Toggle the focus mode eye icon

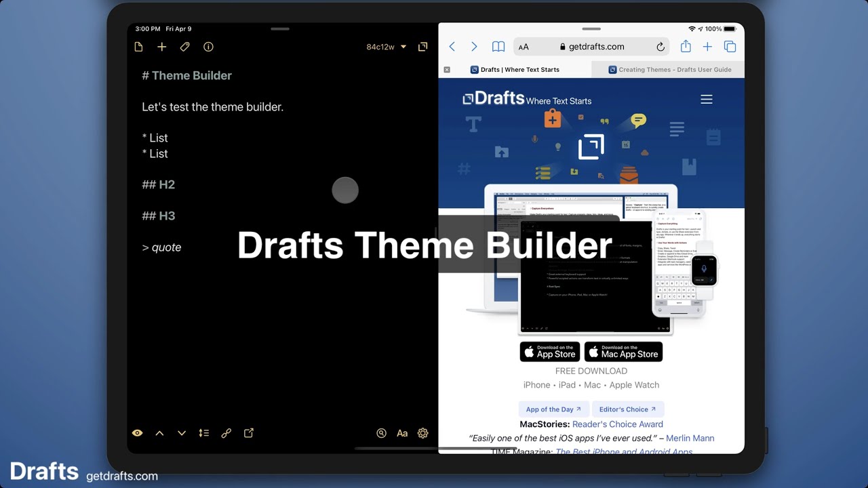coord(137,433)
